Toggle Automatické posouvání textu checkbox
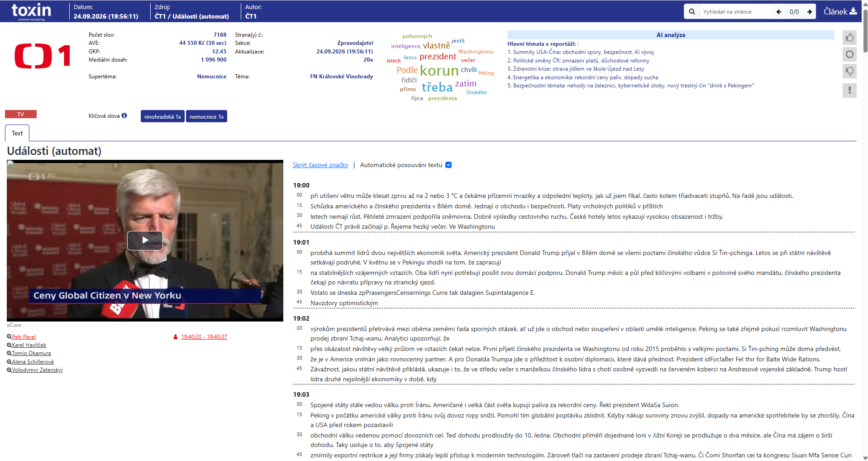The width and height of the screenshot is (868, 461). pyautogui.click(x=448, y=165)
